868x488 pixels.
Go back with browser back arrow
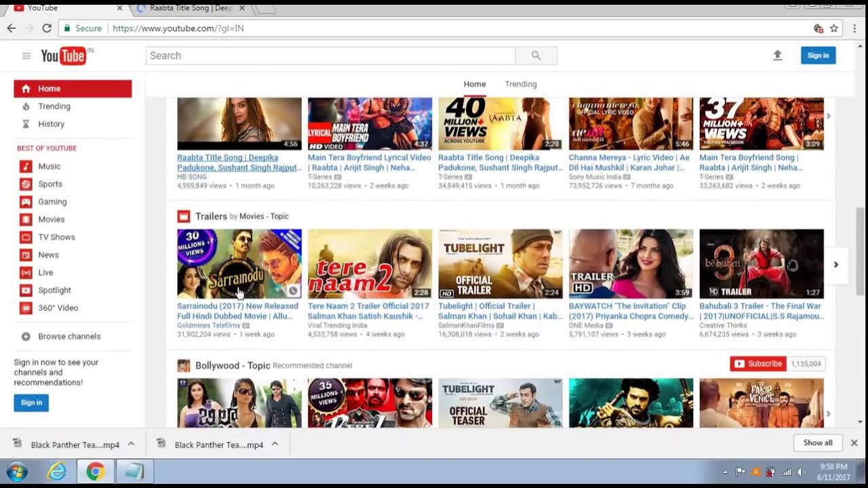11,28
